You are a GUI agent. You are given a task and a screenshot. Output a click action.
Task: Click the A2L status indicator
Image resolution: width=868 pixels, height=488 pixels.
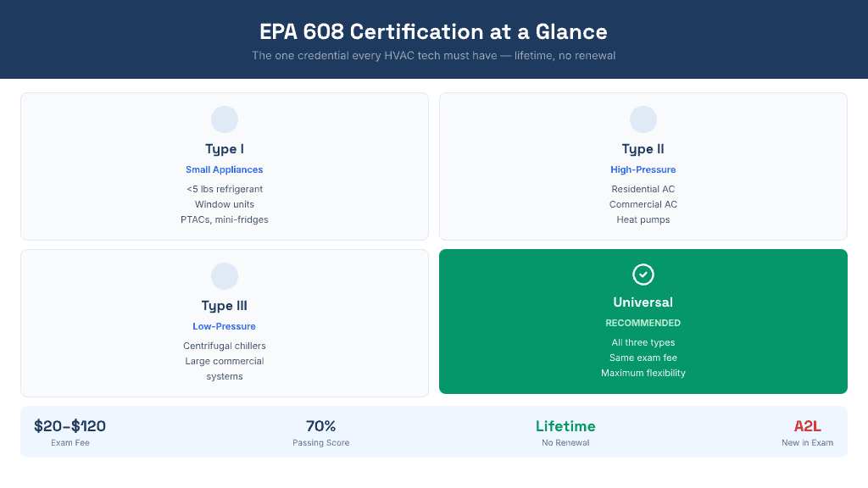(x=807, y=426)
